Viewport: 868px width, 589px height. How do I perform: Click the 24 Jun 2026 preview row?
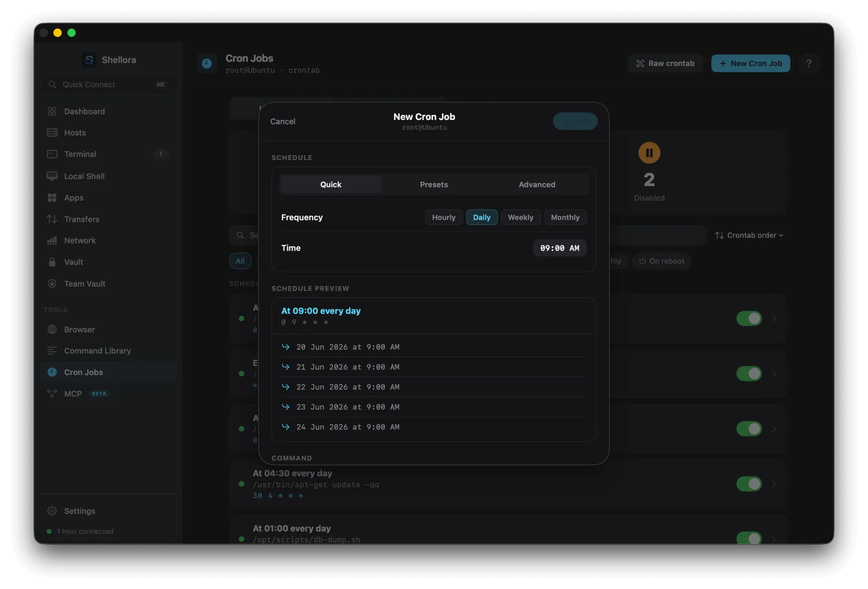[x=434, y=427]
